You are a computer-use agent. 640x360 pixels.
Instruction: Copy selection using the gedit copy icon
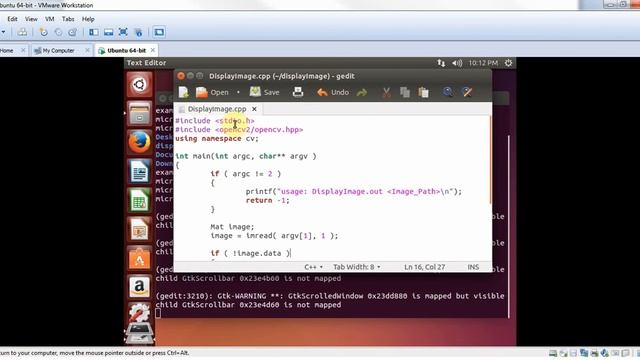(x=405, y=92)
